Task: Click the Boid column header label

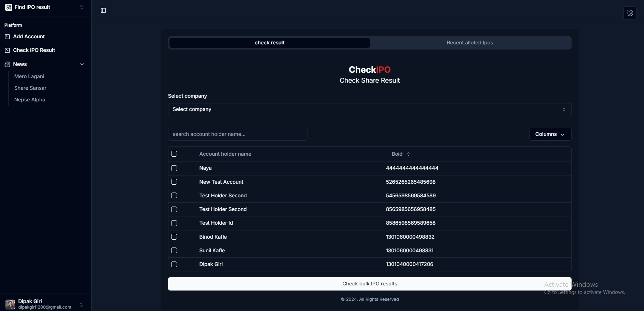Action: pyautogui.click(x=397, y=154)
